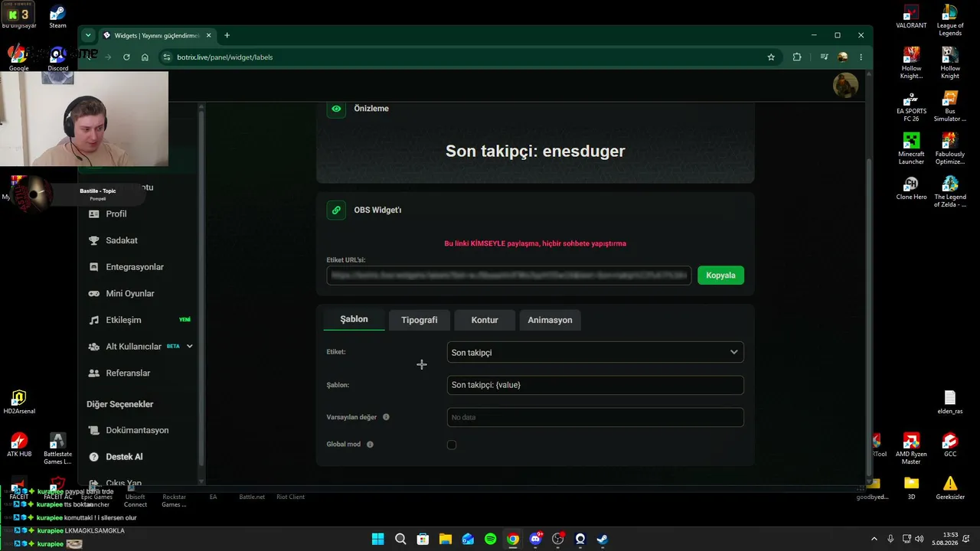Open League of Legends desktop shortcut
The height and width of the screenshot is (551, 980).
[x=950, y=21]
